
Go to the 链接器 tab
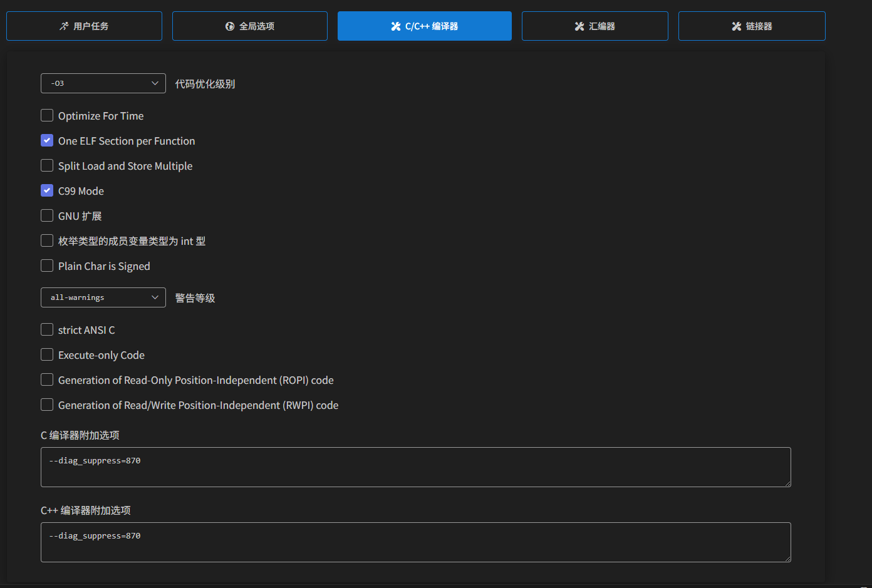coord(752,26)
